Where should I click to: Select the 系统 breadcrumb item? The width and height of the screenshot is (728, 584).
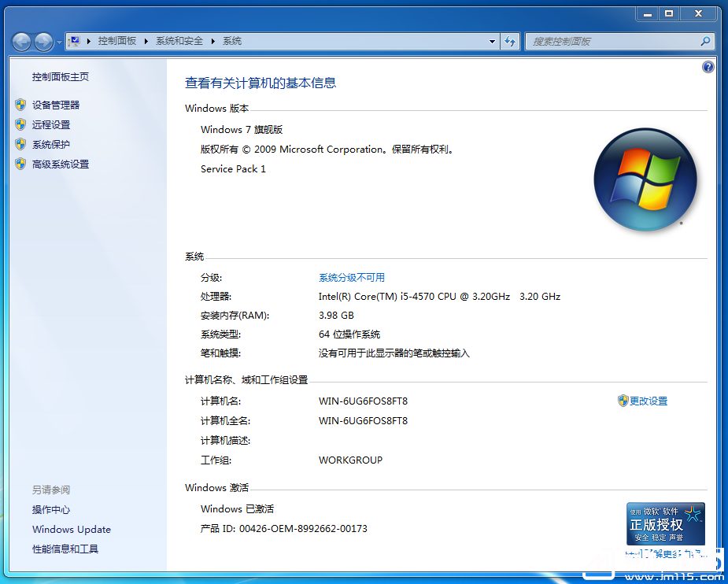[x=232, y=41]
